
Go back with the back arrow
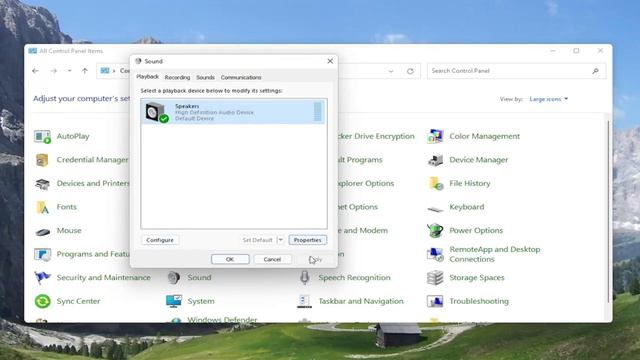(x=36, y=71)
